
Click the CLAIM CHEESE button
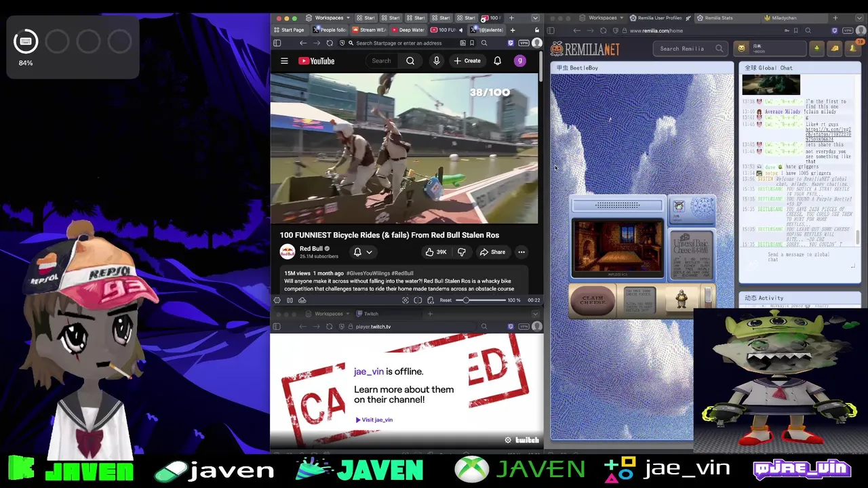coord(593,300)
